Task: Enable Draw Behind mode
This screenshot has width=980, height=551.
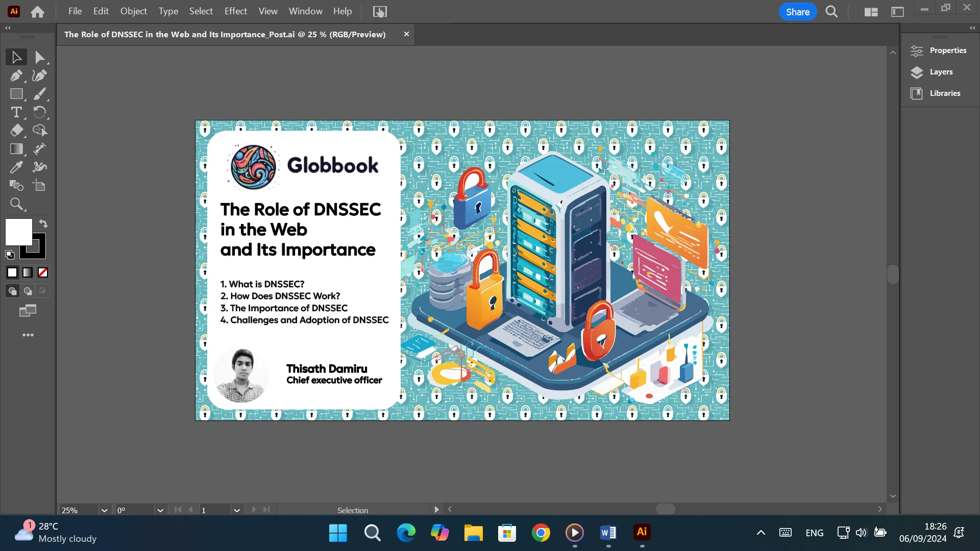Action: 28,291
